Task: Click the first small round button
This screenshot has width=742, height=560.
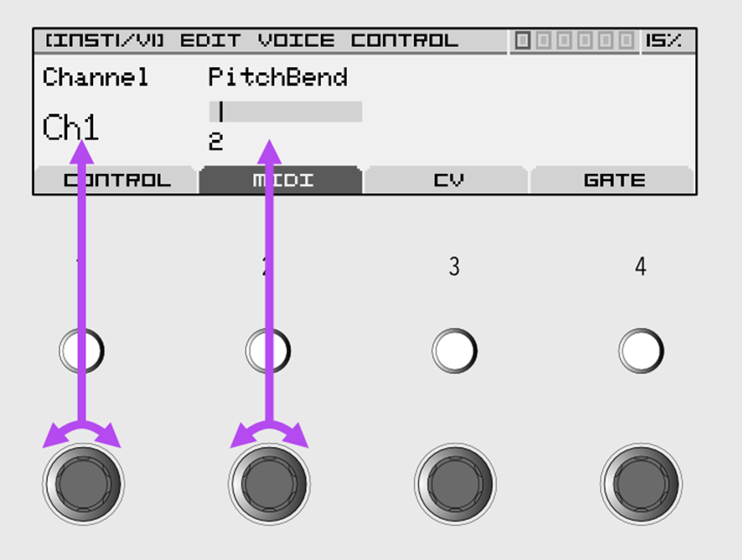Action: click(x=82, y=351)
